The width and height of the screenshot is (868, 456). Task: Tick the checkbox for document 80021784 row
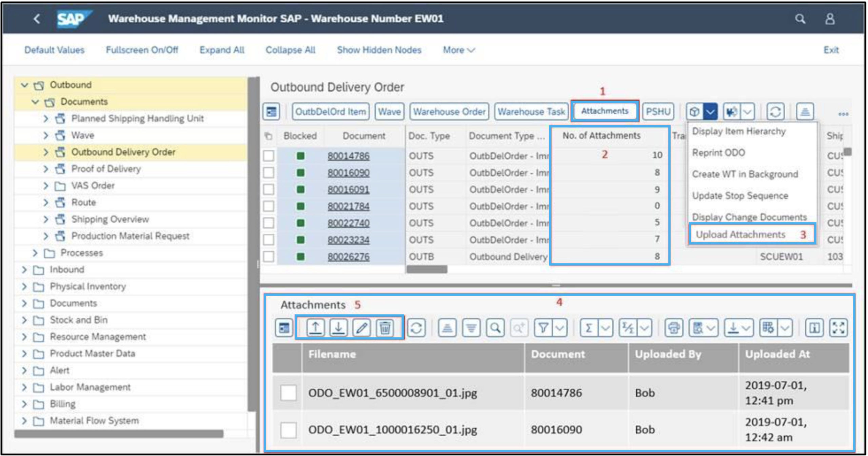[269, 206]
